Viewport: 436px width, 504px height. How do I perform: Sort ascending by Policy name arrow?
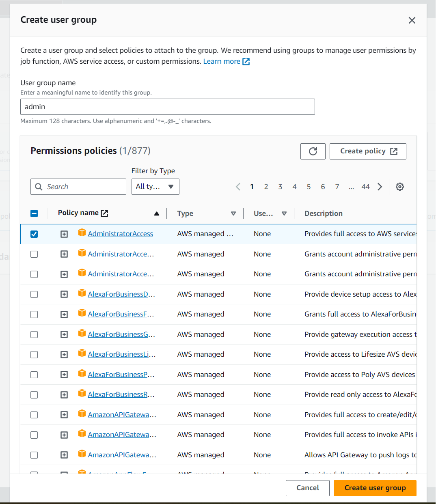157,213
